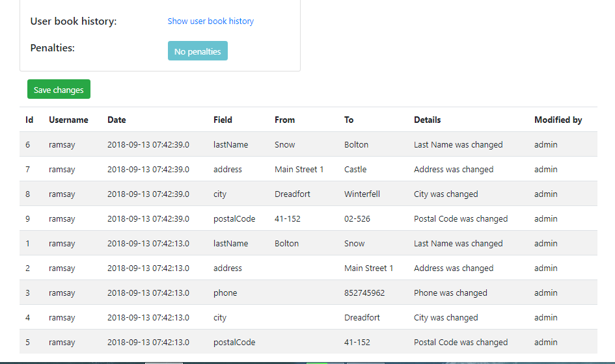The height and width of the screenshot is (364, 615).
Task: Click the Details column header
Action: 427,120
